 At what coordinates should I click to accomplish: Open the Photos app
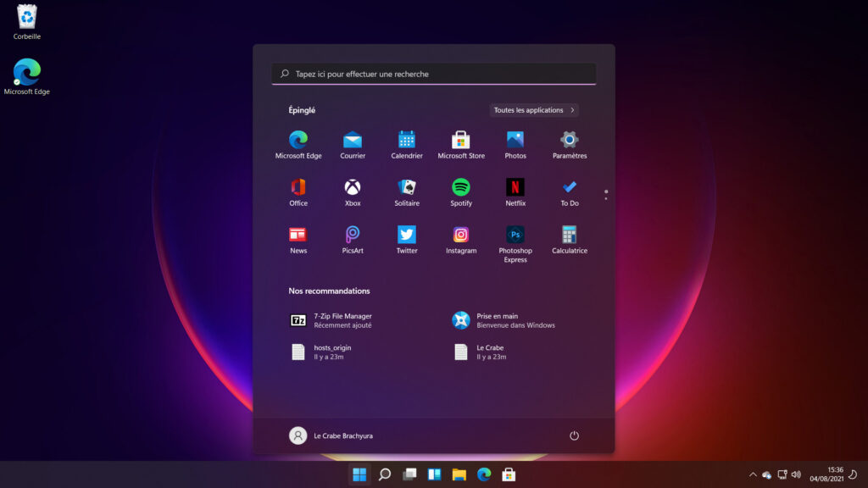(x=515, y=145)
